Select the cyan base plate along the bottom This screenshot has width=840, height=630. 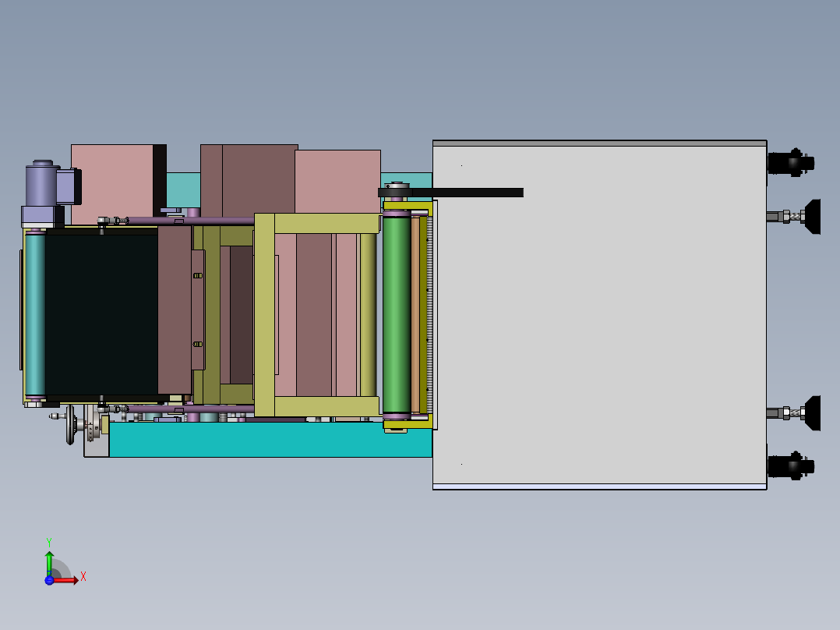click(270, 440)
